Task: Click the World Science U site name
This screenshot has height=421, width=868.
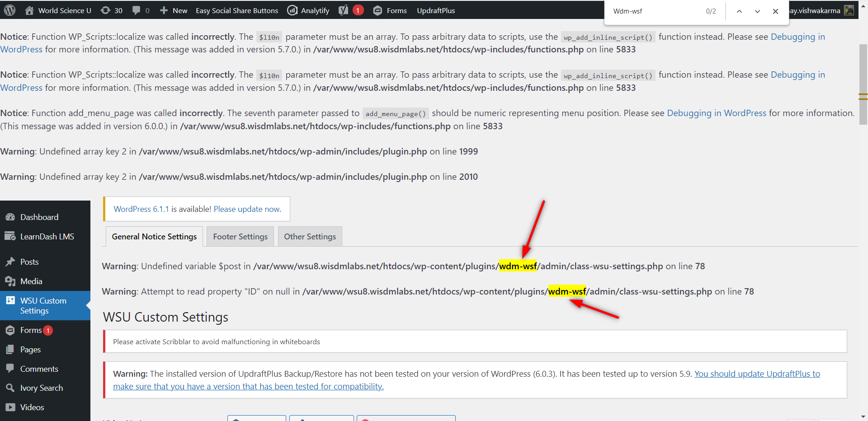Action: point(65,10)
